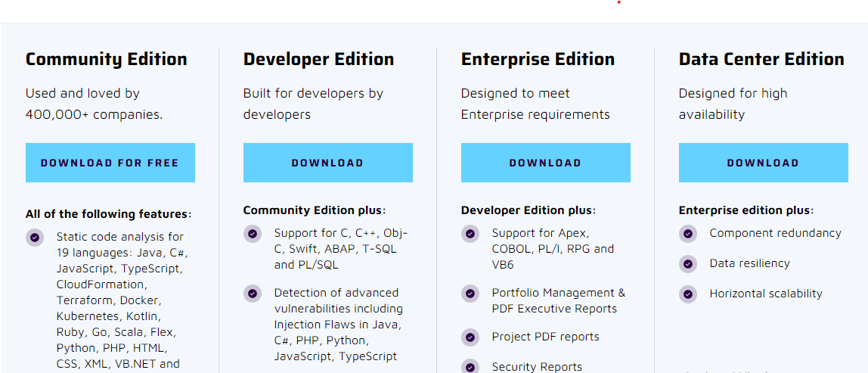Click the Download for Free button
The image size is (868, 373).
pos(110,163)
